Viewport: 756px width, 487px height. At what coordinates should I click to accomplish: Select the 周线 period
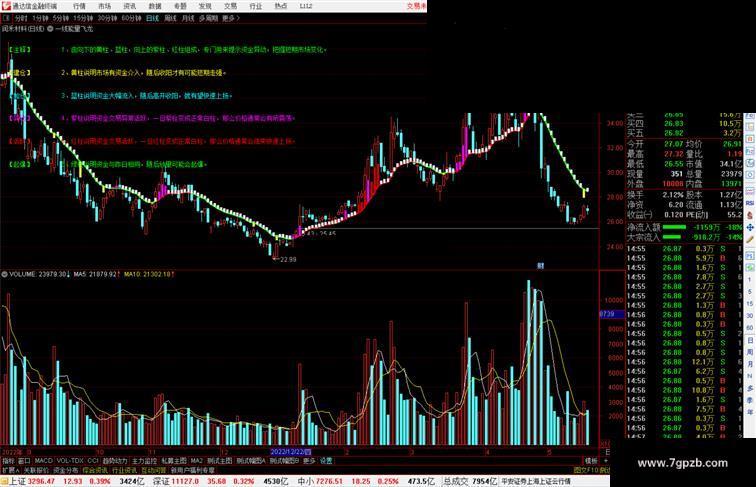[170, 18]
